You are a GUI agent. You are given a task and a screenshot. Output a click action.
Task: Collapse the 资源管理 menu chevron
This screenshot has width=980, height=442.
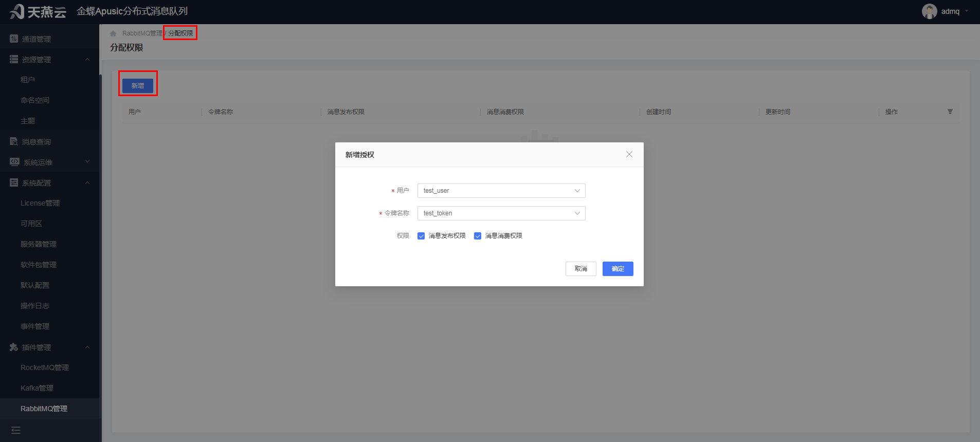click(x=87, y=59)
